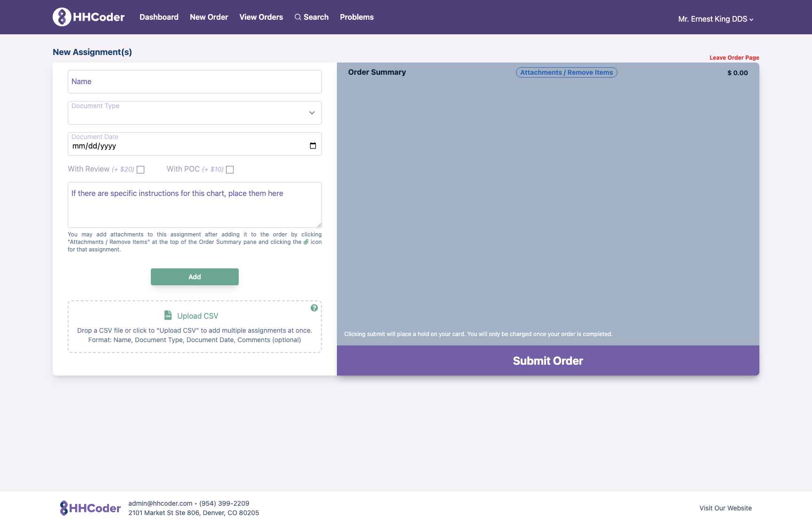Click the HHCoder logo in the footer
812x525 pixels.
point(90,508)
